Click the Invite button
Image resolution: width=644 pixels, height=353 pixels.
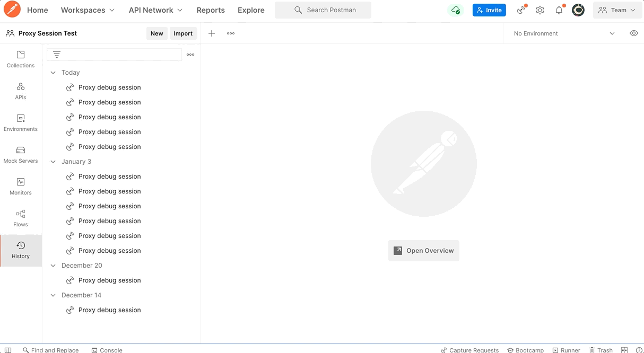coord(489,10)
